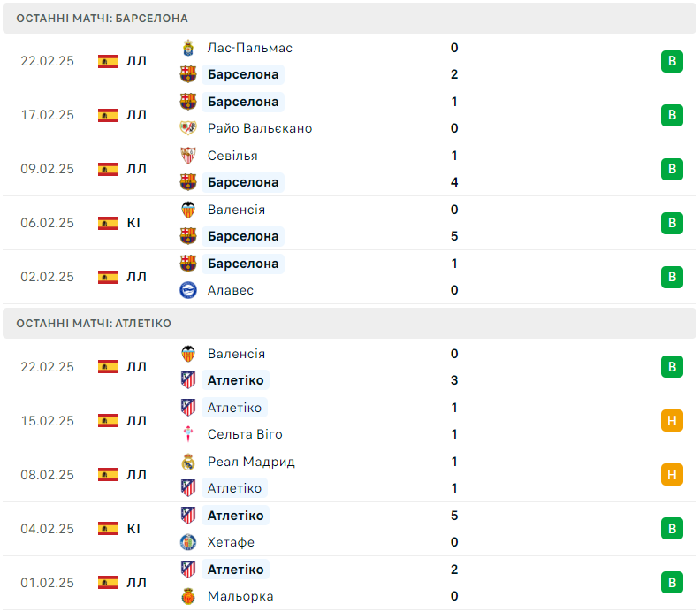Screen dimensions: 700x612
Task: Click the Getafe club crest icon
Action: pos(188,542)
